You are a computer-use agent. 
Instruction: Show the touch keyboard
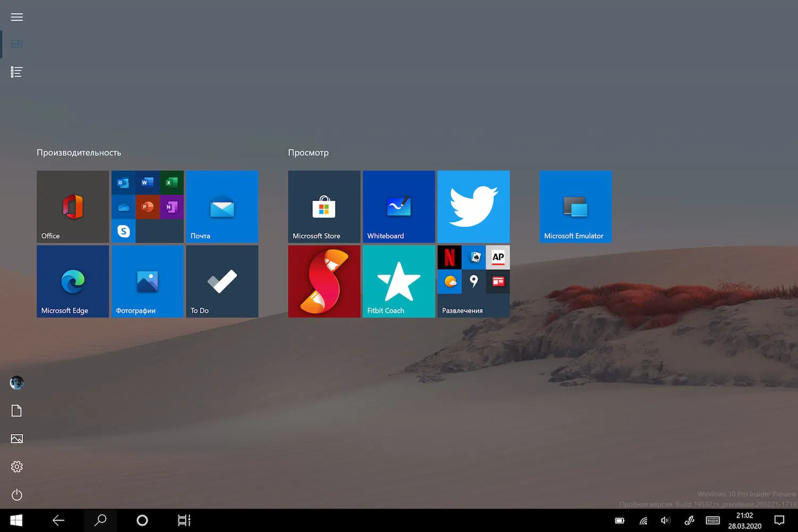(713, 521)
